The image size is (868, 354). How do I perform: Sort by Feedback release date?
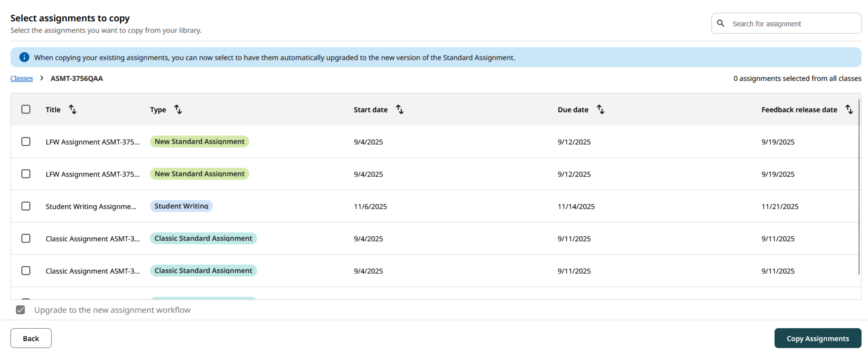click(x=849, y=109)
